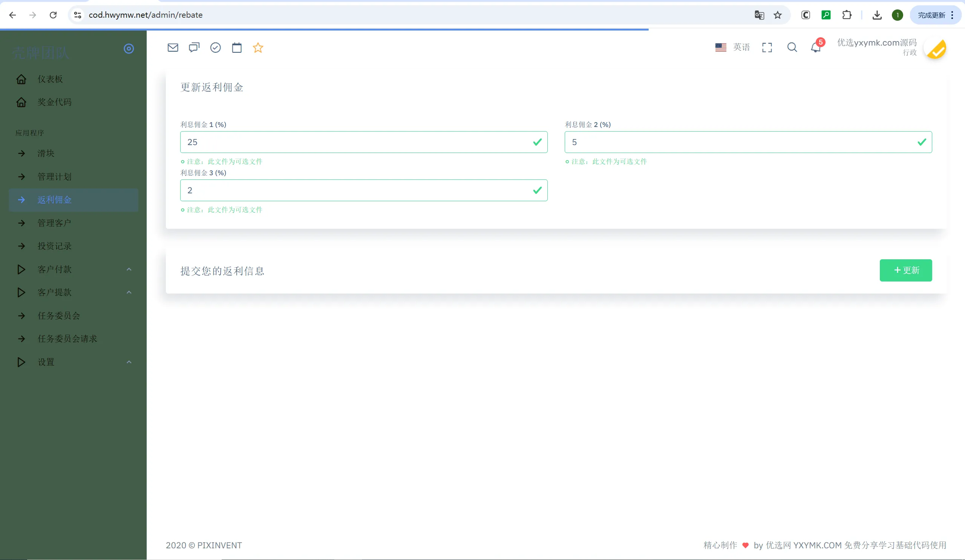The height and width of the screenshot is (560, 965).
Task: Open the mail envelope icon
Action: [x=173, y=47]
